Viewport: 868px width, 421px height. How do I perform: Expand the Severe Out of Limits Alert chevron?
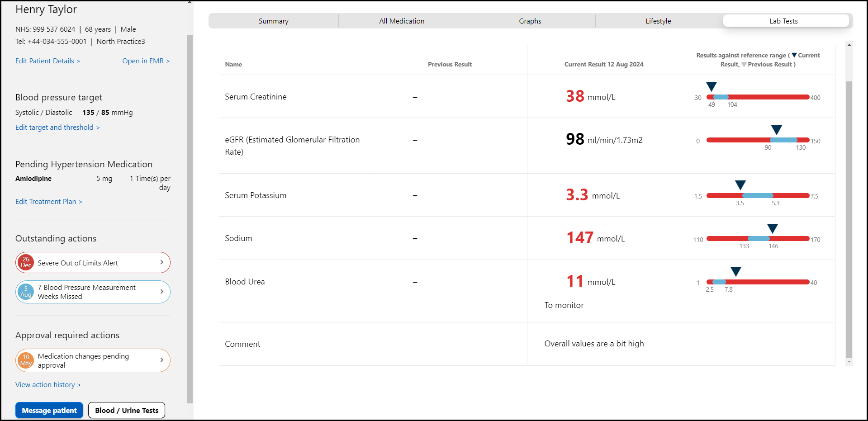pyautogui.click(x=161, y=262)
